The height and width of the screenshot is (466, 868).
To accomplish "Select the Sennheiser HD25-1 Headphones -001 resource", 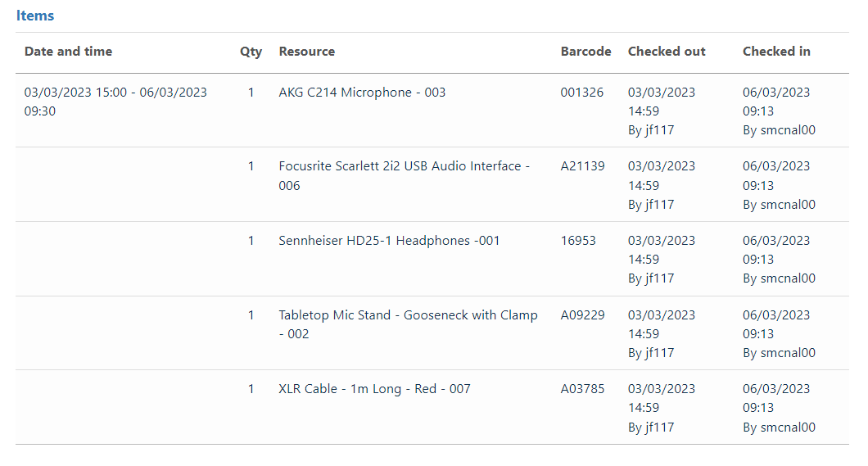I will coord(389,241).
